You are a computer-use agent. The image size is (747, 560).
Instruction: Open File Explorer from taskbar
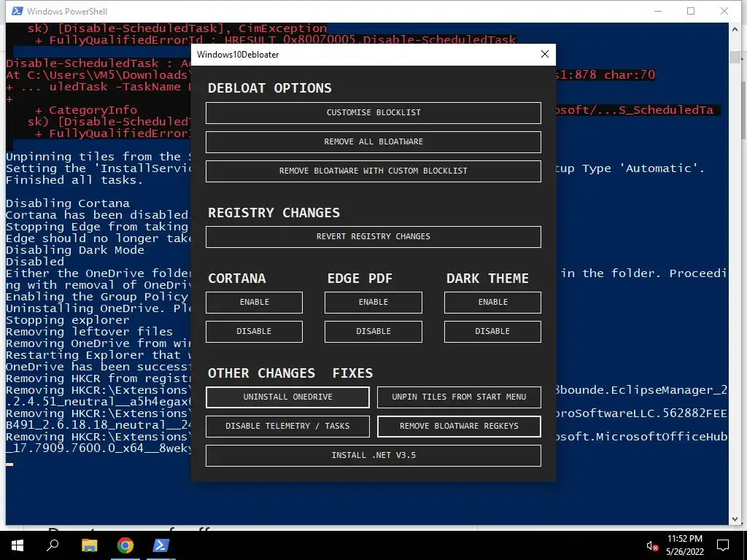(89, 545)
